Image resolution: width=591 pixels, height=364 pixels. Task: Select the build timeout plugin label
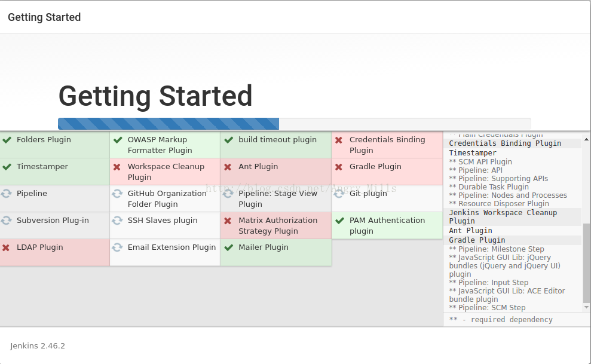tap(277, 140)
